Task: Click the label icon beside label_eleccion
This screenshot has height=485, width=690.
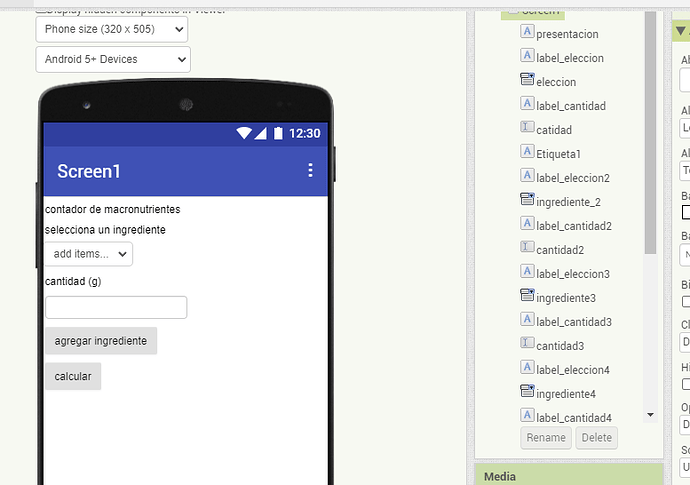Action: pos(527,55)
